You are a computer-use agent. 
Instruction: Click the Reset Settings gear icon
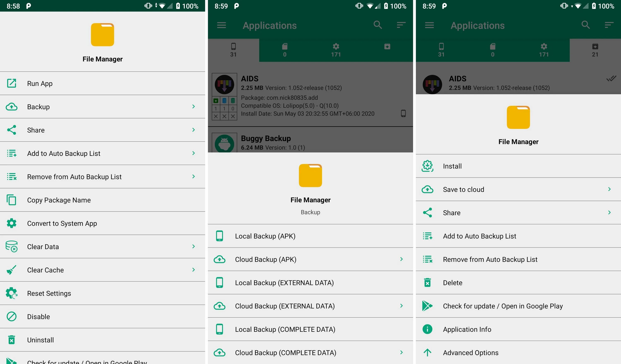pos(11,293)
